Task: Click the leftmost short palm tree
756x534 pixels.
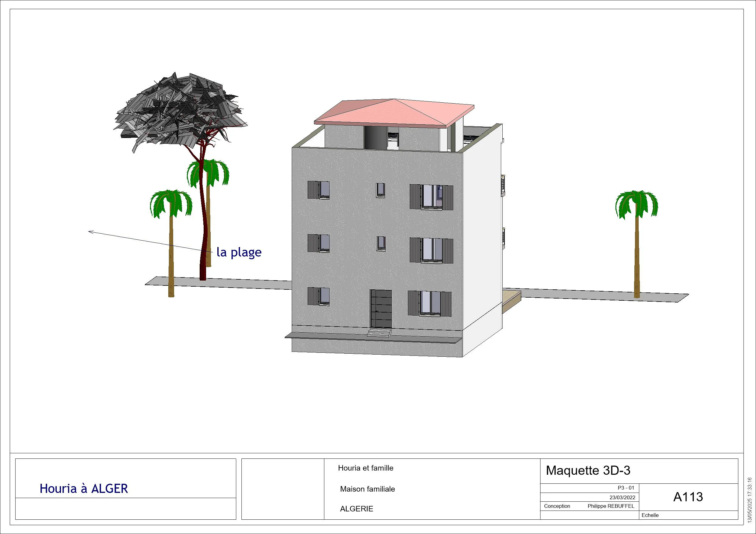Action: coord(171,243)
